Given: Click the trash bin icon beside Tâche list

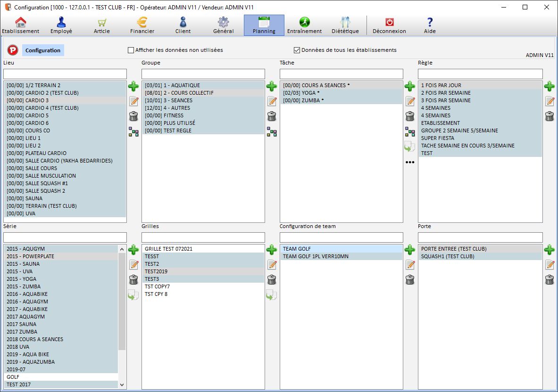Looking at the screenshot, I should point(410,116).
